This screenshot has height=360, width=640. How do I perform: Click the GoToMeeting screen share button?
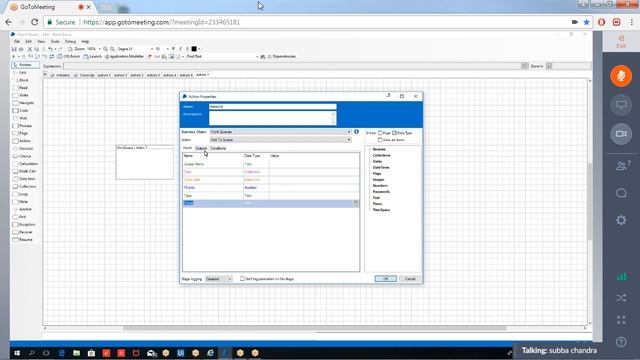pyautogui.click(x=621, y=105)
